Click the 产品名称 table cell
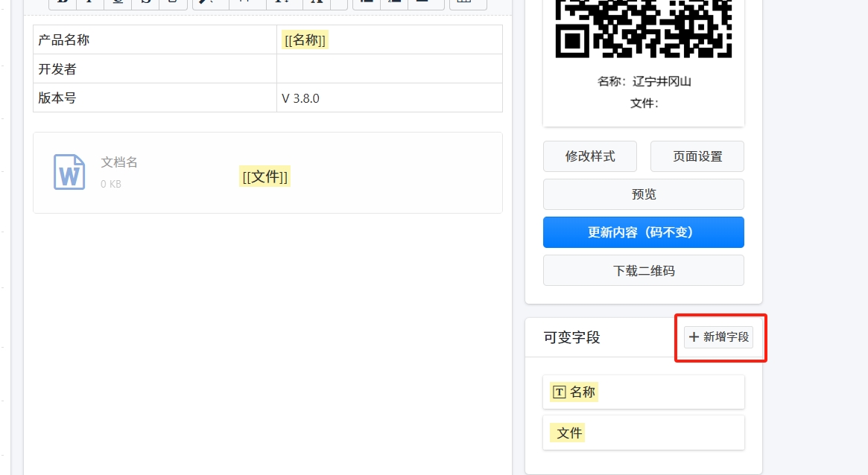The width and height of the screenshot is (868, 475). 154,40
